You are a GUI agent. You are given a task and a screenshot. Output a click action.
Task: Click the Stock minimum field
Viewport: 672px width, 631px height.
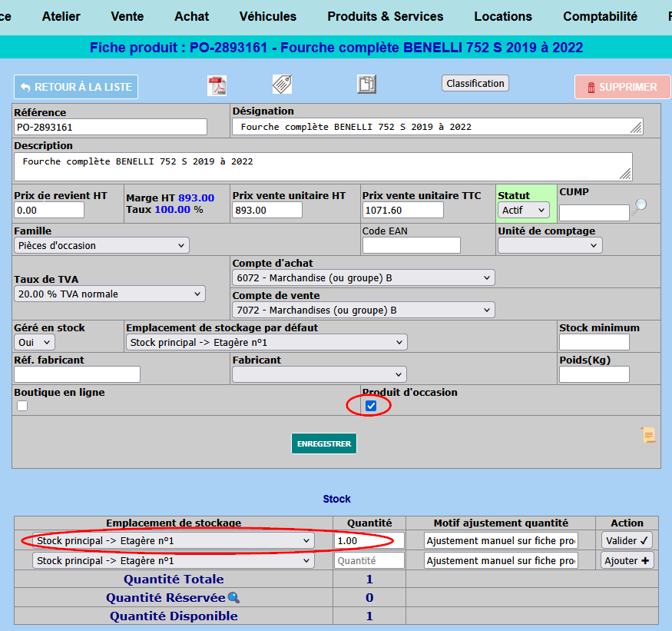click(594, 342)
